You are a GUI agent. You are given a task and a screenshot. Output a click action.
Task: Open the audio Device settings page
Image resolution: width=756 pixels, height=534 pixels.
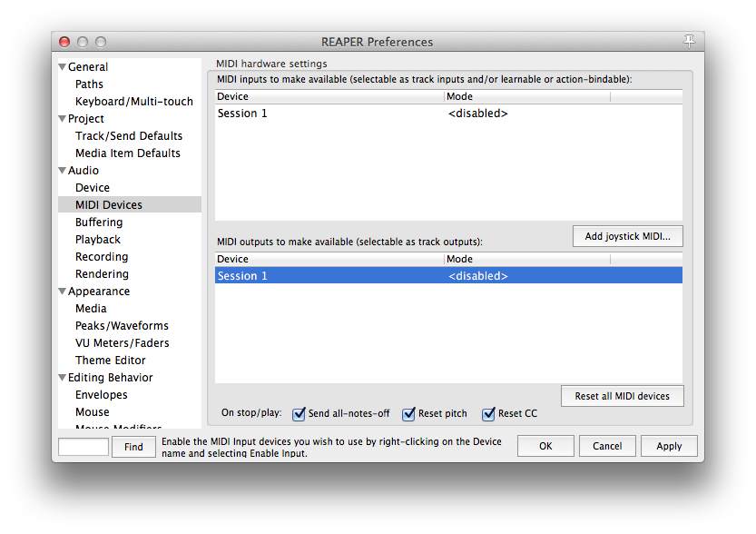(93, 188)
